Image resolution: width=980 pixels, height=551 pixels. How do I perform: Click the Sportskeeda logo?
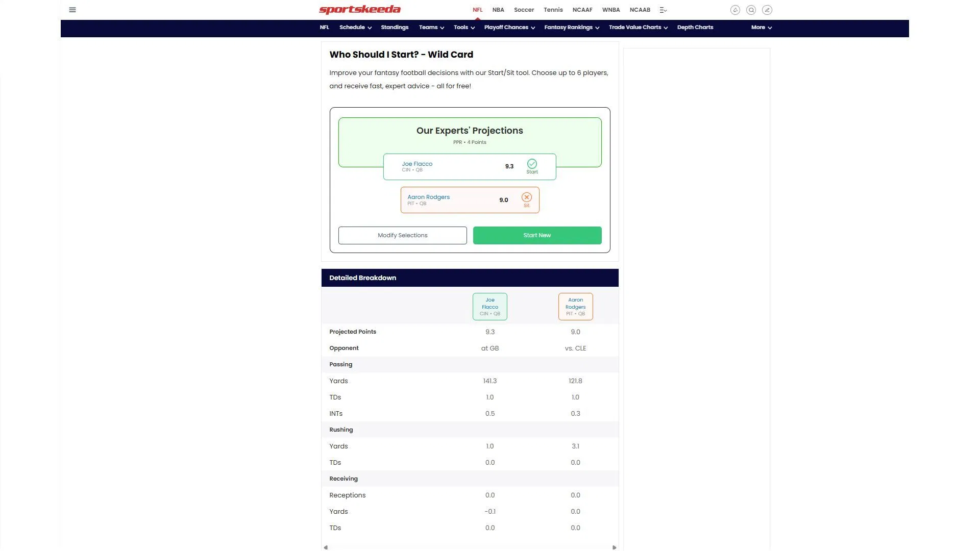[360, 10]
